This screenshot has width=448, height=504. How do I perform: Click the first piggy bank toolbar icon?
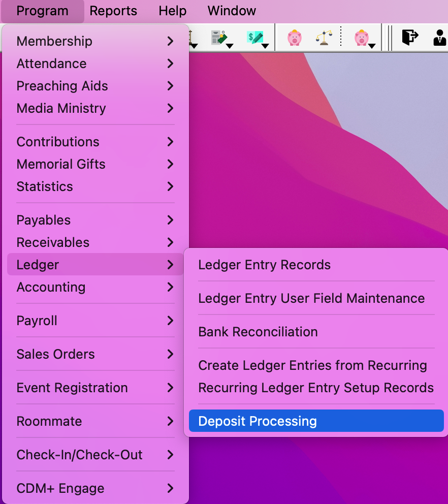point(294,38)
